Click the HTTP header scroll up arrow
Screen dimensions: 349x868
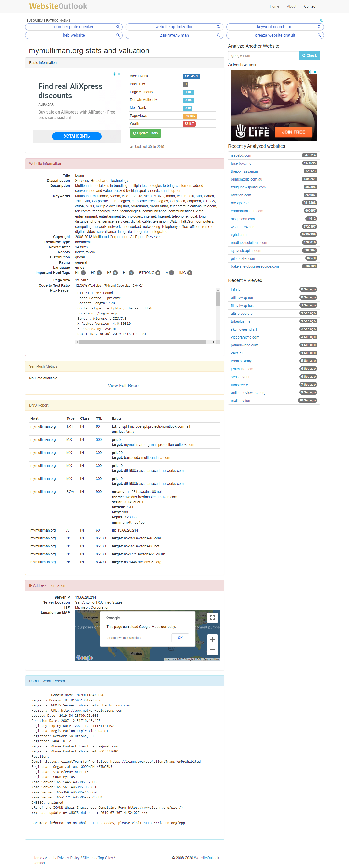click(x=218, y=290)
